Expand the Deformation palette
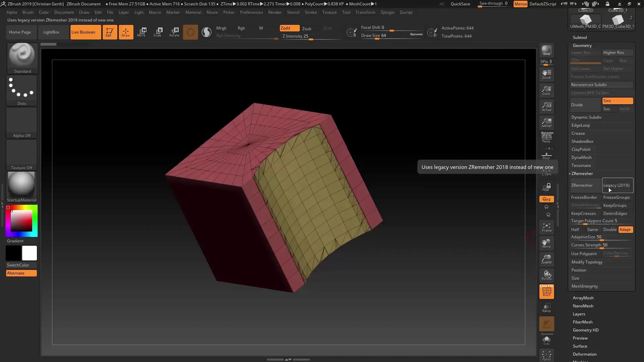 coord(584,354)
